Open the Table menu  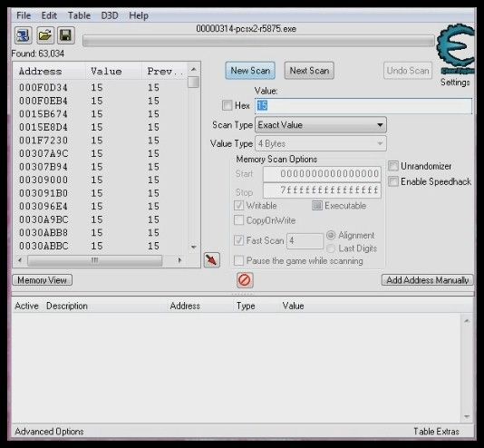tap(79, 15)
